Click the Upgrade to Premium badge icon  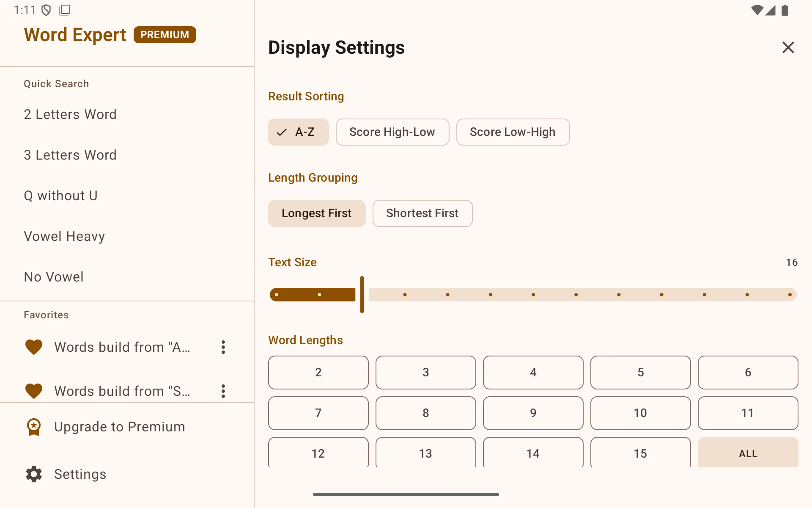pos(34,427)
